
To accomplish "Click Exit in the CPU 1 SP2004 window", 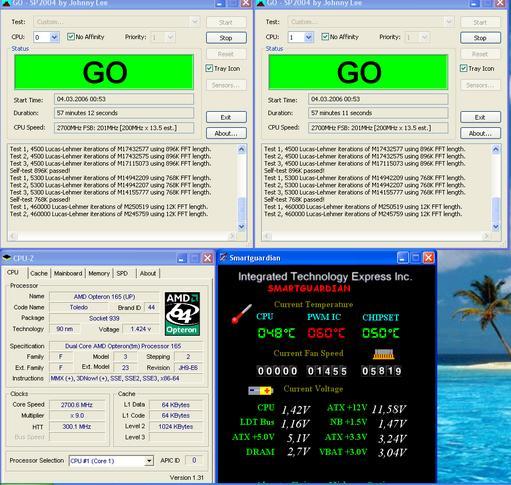I will pos(480,117).
